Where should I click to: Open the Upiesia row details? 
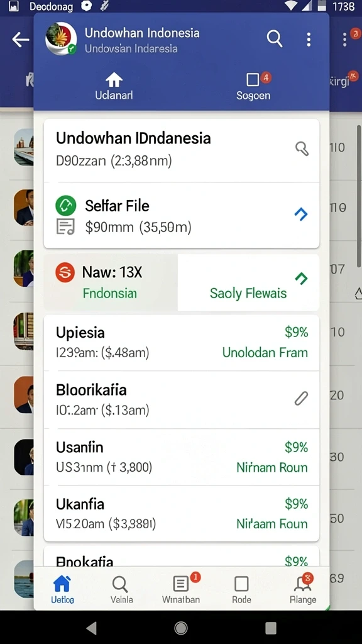(182, 343)
